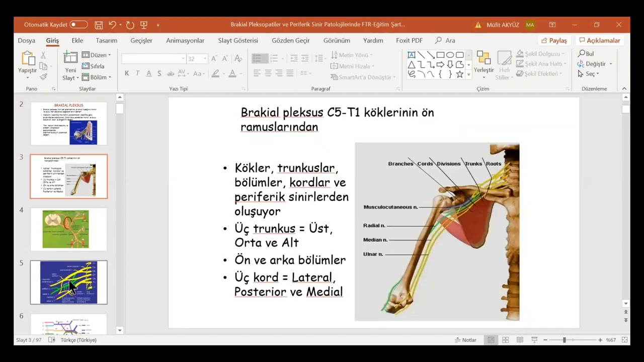Increase font size icon
Image resolution: width=644 pixels, height=362 pixels.
tap(215, 58)
